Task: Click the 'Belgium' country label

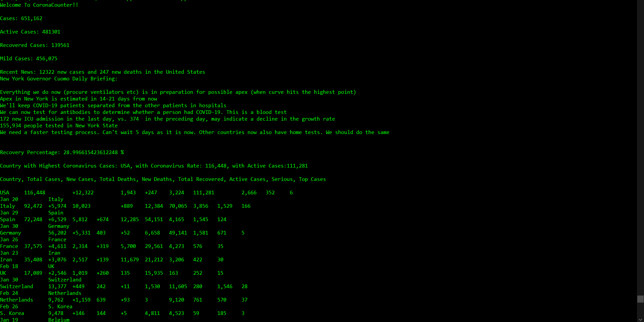Action: tap(59, 320)
